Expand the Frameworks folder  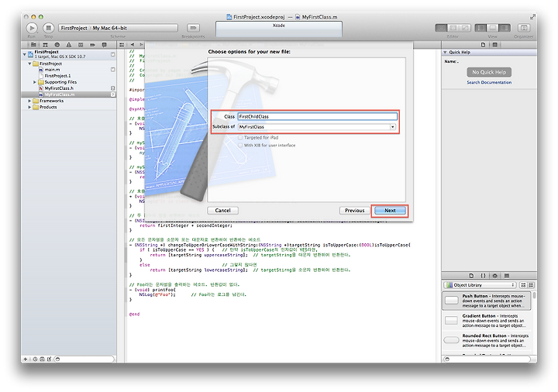[29, 101]
